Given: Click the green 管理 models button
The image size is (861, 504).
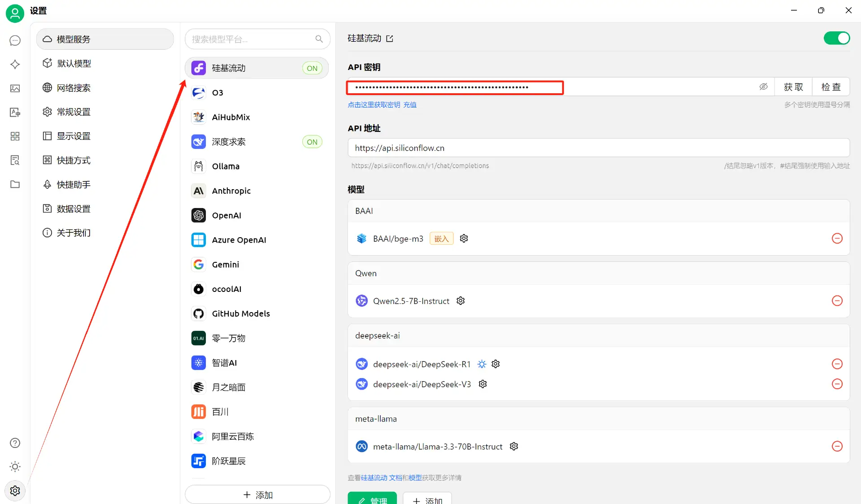Looking at the screenshot, I should [x=372, y=499].
